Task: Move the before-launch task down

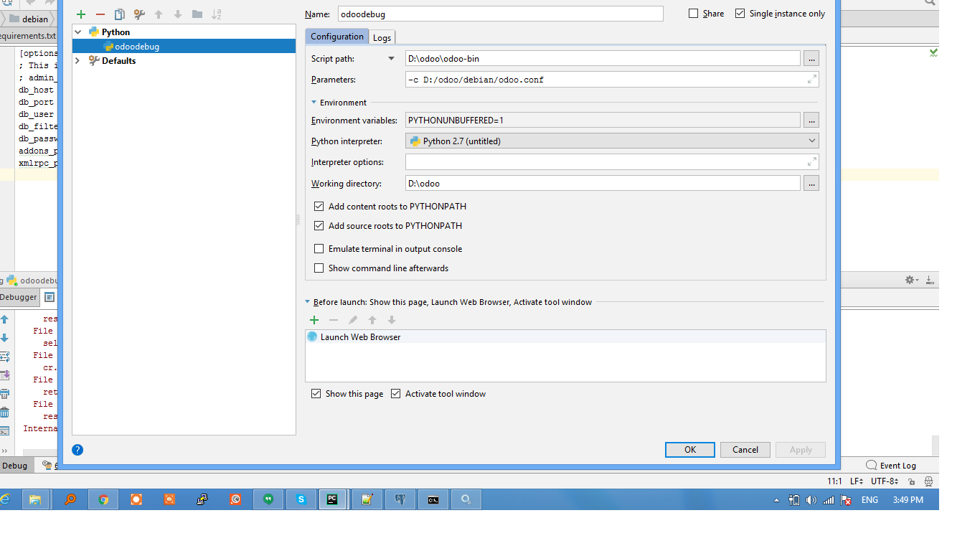Action: pos(392,320)
